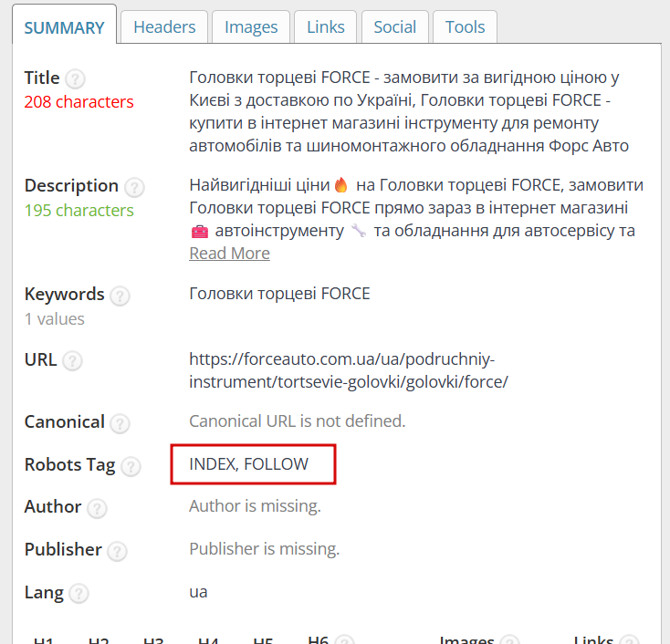Click the help icon beside URL
670x644 pixels.
[72, 360]
